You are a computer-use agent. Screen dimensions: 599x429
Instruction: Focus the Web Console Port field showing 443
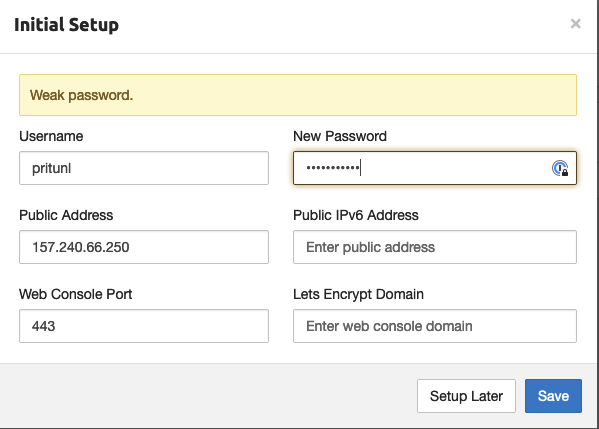[x=144, y=326]
